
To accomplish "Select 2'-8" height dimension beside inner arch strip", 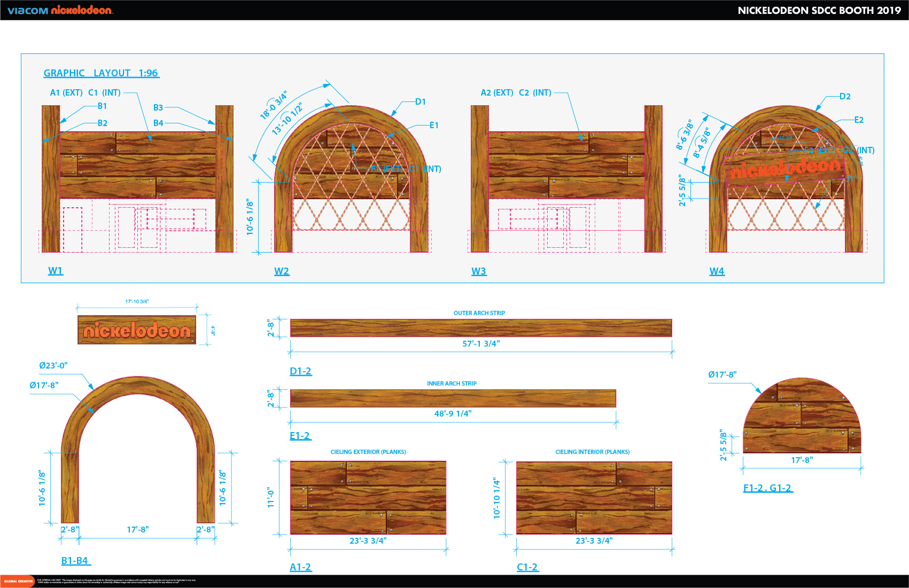I will [271, 398].
